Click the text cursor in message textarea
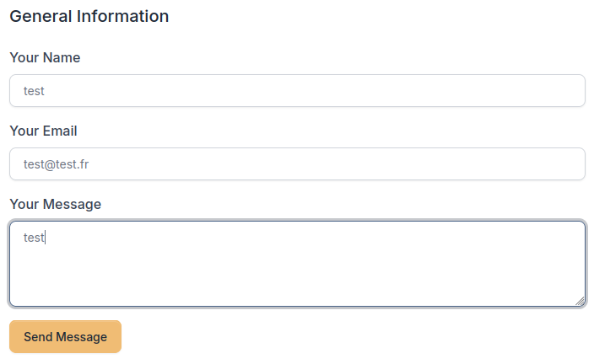Screen dimensions: 594x364 point(45,238)
